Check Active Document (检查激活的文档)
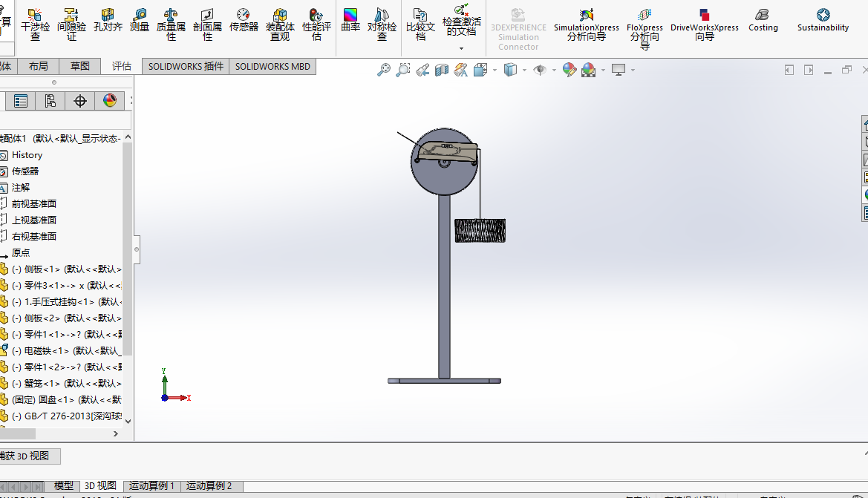Image resolution: width=868 pixels, height=498 pixels. point(462,21)
